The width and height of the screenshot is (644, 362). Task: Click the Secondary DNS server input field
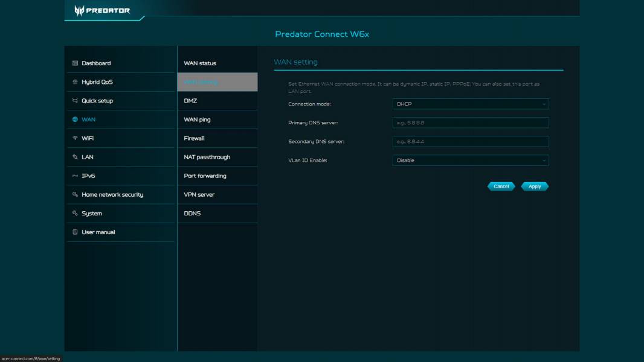click(470, 141)
